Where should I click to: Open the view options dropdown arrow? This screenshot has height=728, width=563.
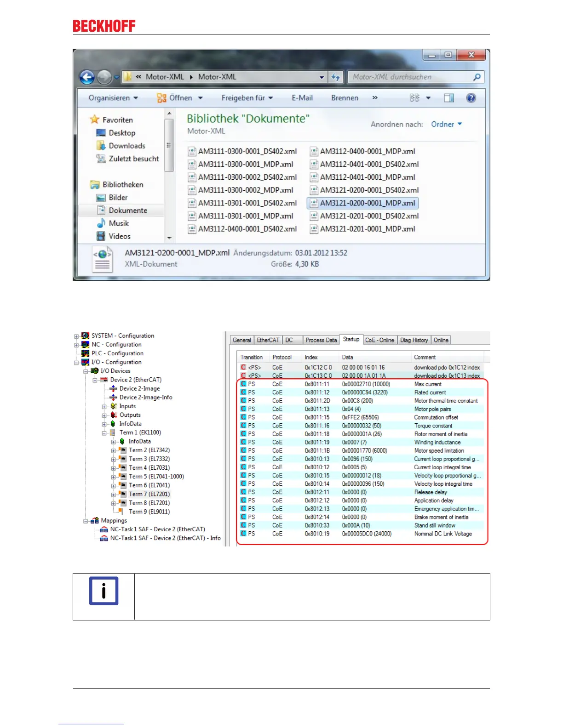coord(428,98)
